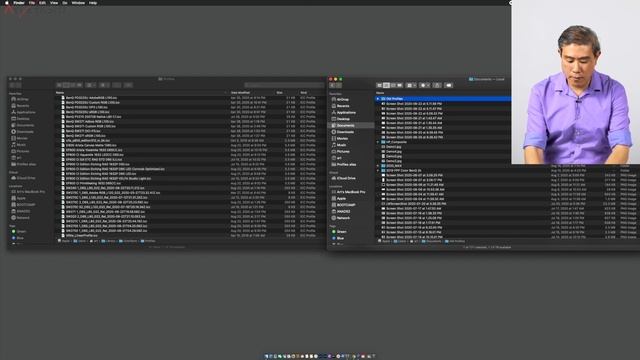
Task: Open the Go menu in the menu bar
Action: point(65,3)
